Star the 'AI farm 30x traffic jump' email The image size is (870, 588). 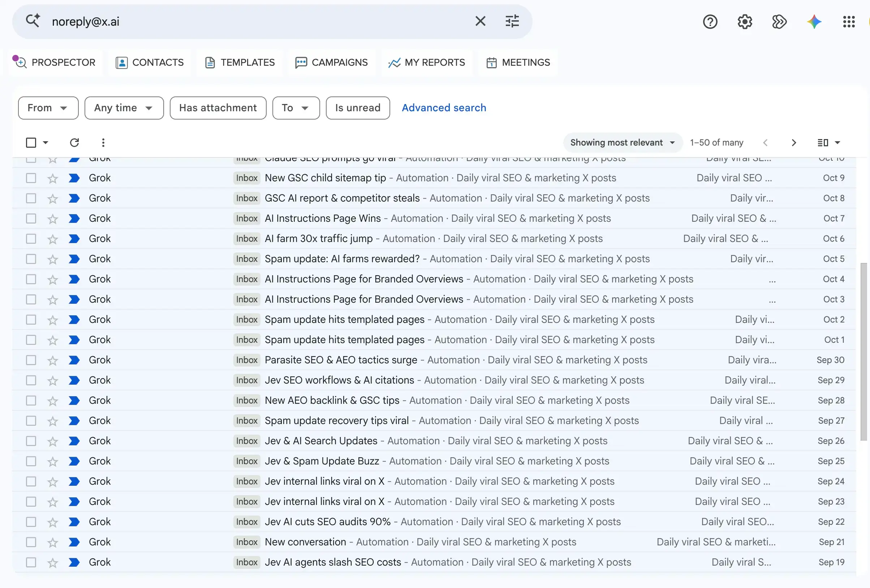53,239
